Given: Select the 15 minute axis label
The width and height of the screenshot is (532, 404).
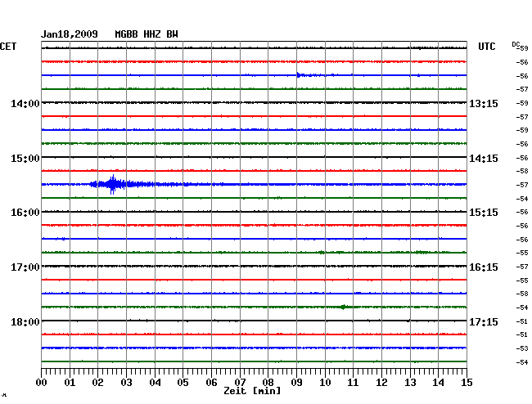Looking at the screenshot, I should [467, 382].
